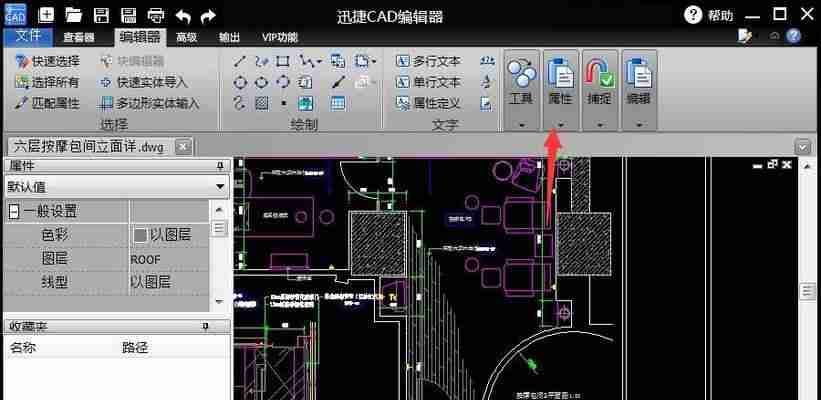Screen dimensions: 821x400
Task: Switch to the 查看器 tab
Action: pyautogui.click(x=79, y=38)
